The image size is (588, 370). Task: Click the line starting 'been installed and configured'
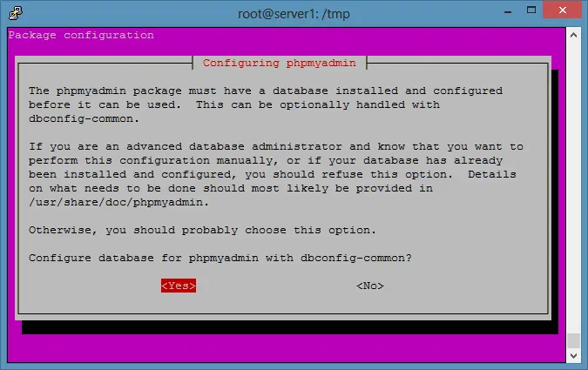coord(273,174)
